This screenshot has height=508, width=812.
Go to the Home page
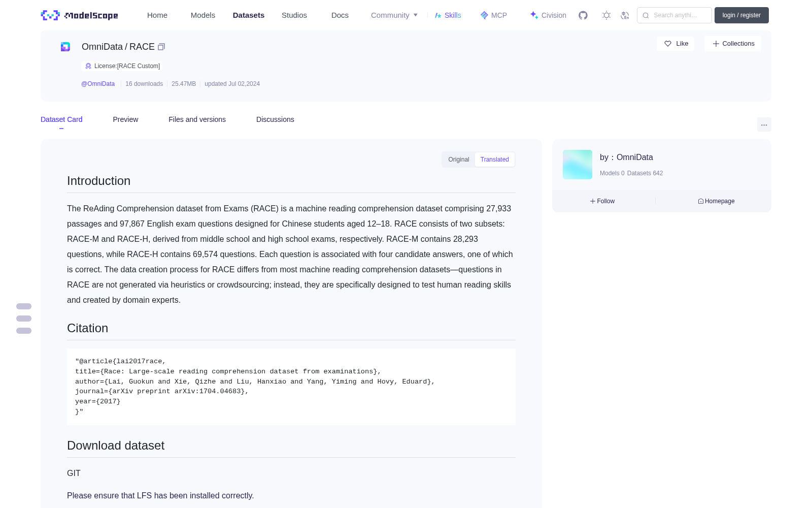coord(157,15)
